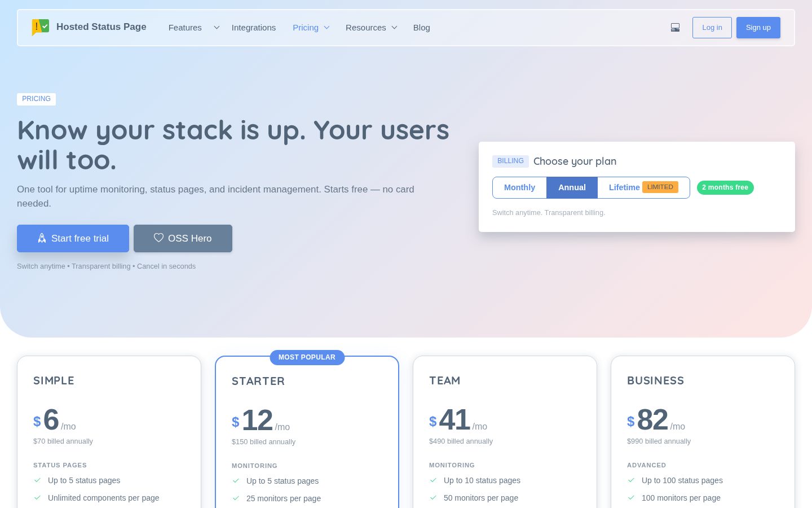Go to the Blog
Viewport: 812px width, 508px height.
tap(421, 28)
